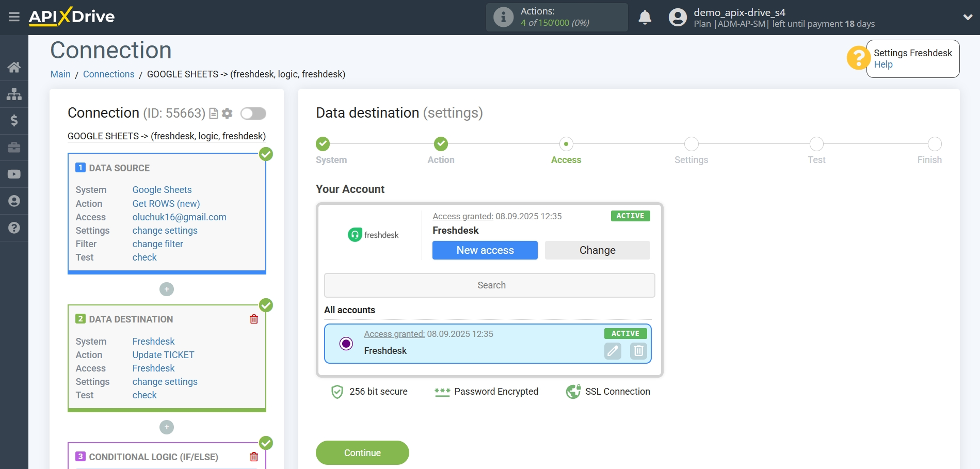
Task: Click the Actions counter panel
Action: click(557, 17)
